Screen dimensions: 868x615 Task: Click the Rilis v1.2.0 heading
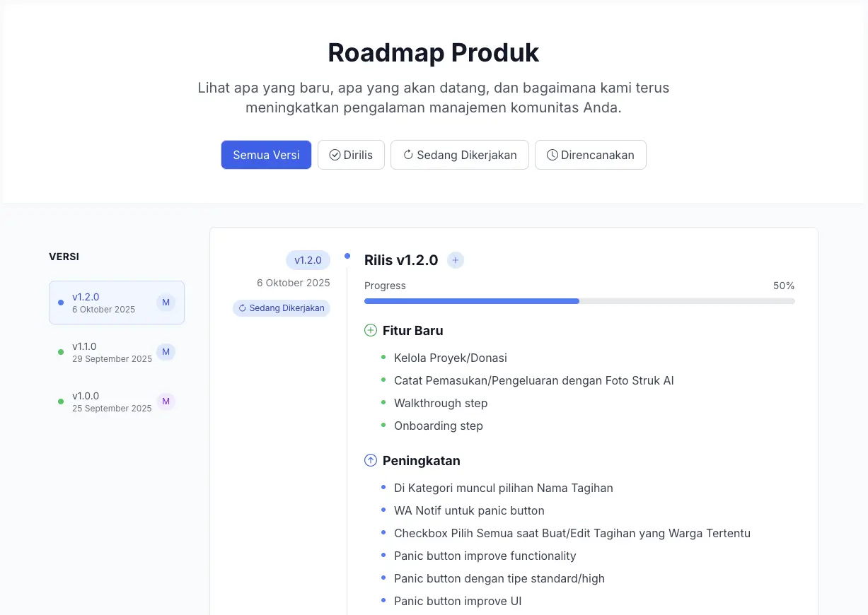(x=401, y=260)
